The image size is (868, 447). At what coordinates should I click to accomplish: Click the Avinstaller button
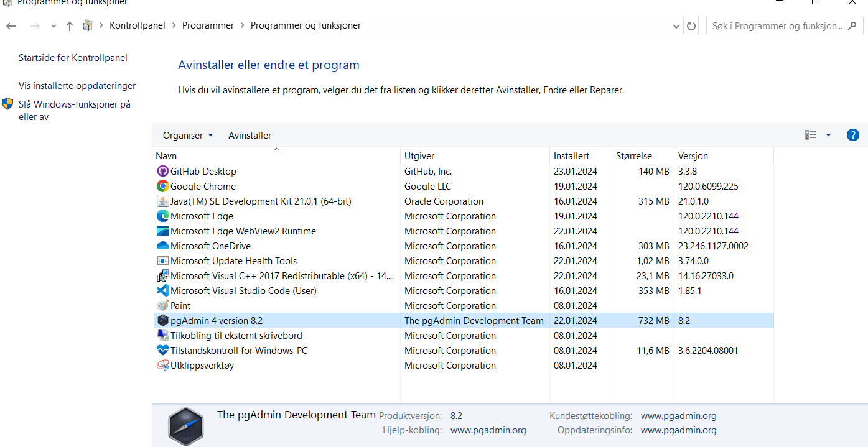click(x=250, y=135)
